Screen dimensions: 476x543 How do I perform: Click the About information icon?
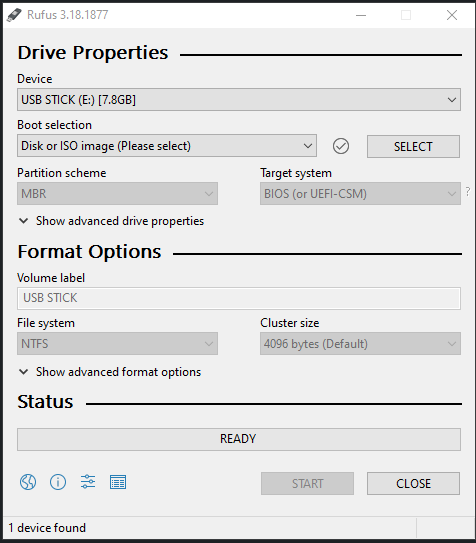pos(58,482)
